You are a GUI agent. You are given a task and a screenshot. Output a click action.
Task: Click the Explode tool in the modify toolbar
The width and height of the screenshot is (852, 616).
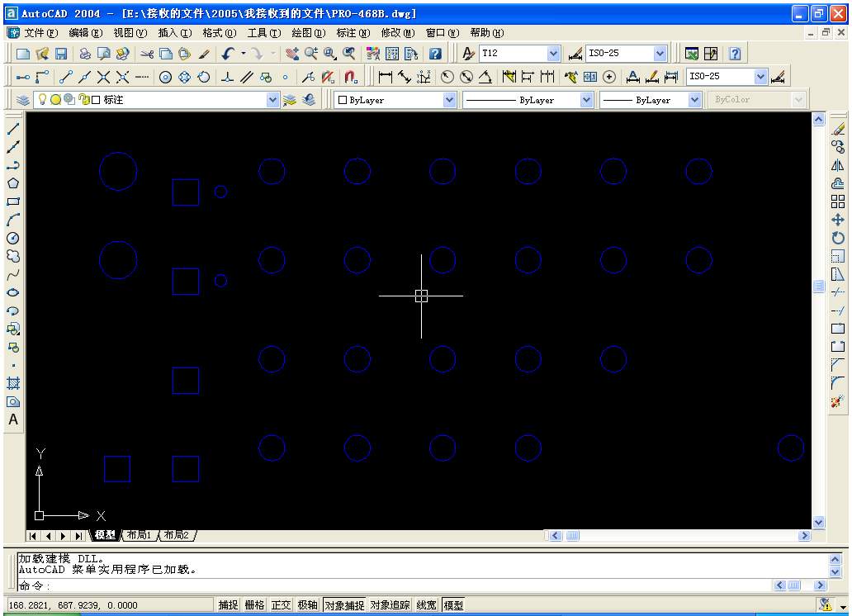pyautogui.click(x=838, y=402)
